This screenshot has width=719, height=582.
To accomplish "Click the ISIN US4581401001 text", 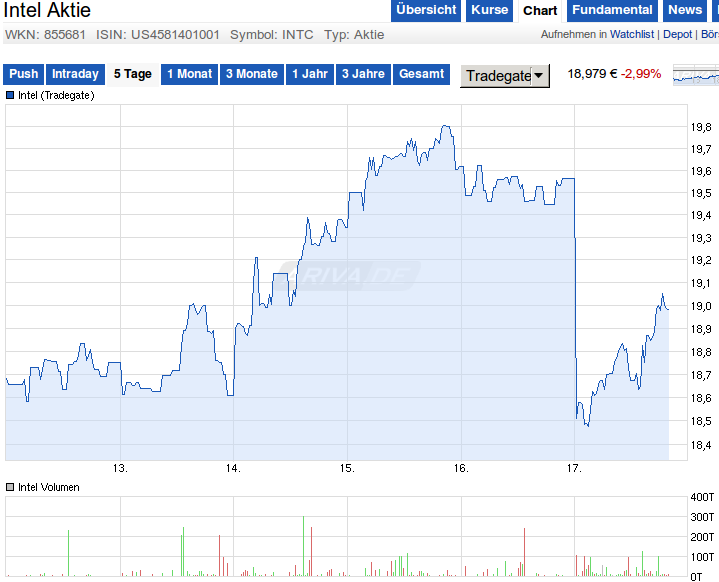I will (x=158, y=35).
